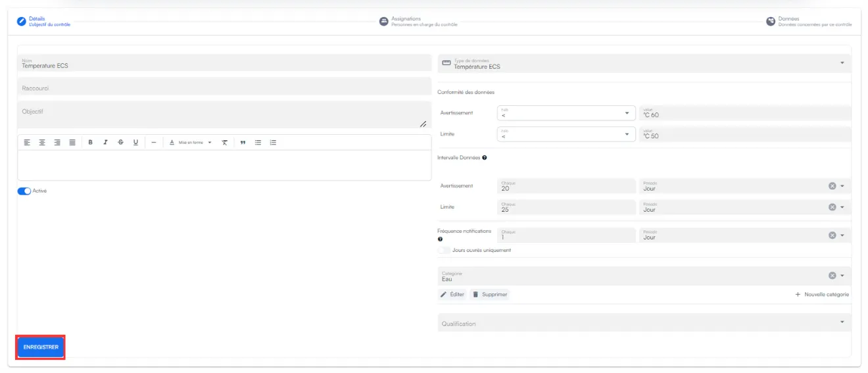
Task: Create a bulleted list in the editor
Action: (x=258, y=142)
